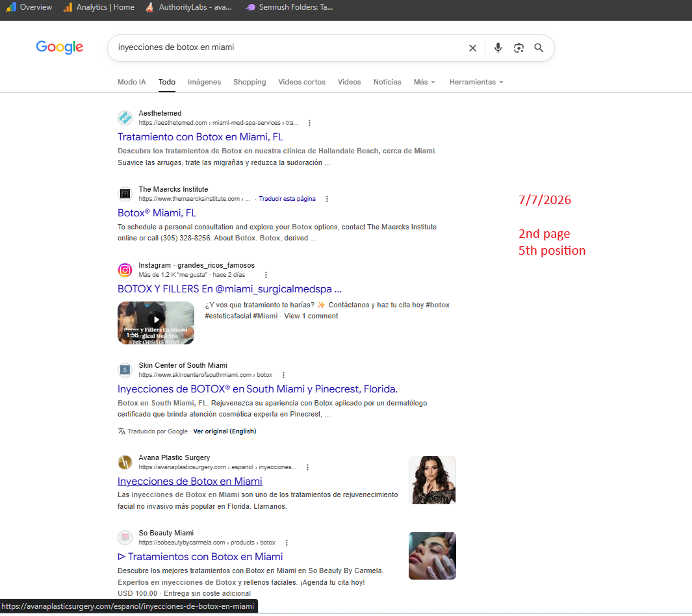
Task: Click The Maercks Institute favicon
Action: (125, 194)
